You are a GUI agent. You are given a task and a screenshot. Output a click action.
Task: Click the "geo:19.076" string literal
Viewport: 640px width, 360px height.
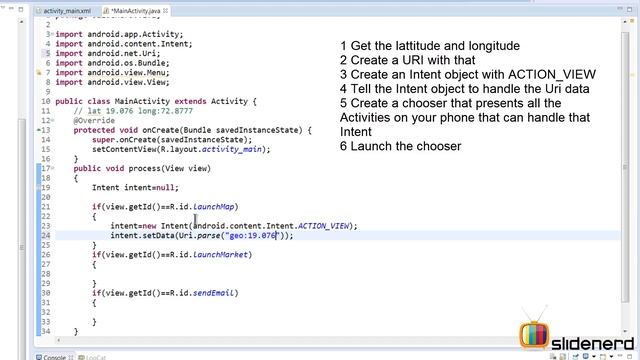[x=253, y=236]
